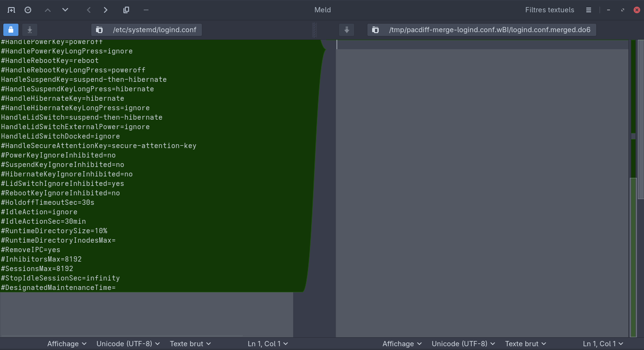
Task: Toggle the blue lock button for the left file
Action: (11, 30)
